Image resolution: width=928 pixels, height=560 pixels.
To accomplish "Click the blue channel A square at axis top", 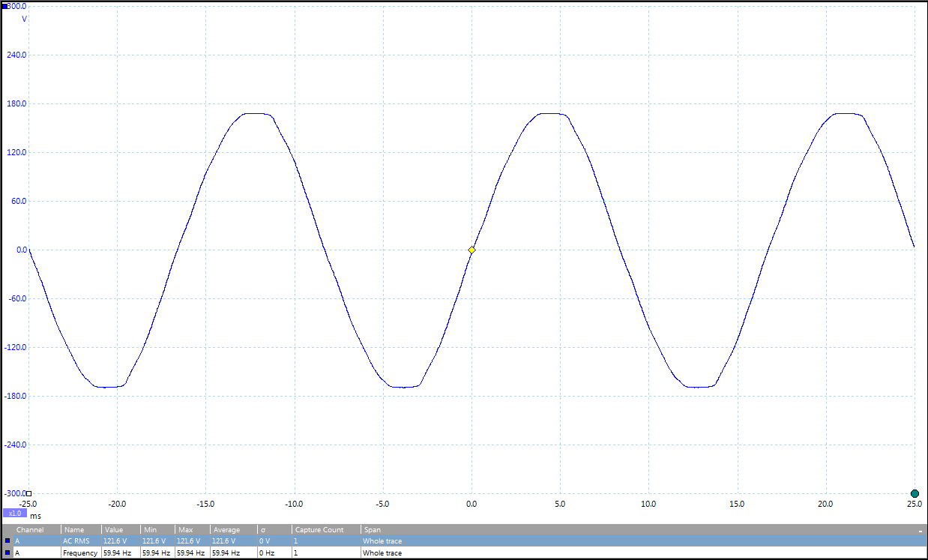I will tap(4, 6).
